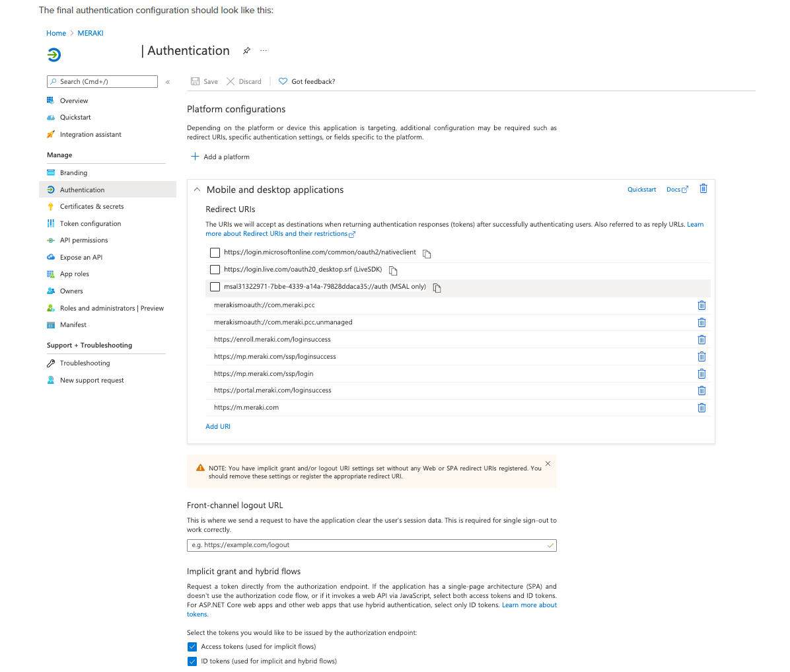The width and height of the screenshot is (790, 672).
Task: Collapse the left navigation sidebar
Action: click(167, 82)
